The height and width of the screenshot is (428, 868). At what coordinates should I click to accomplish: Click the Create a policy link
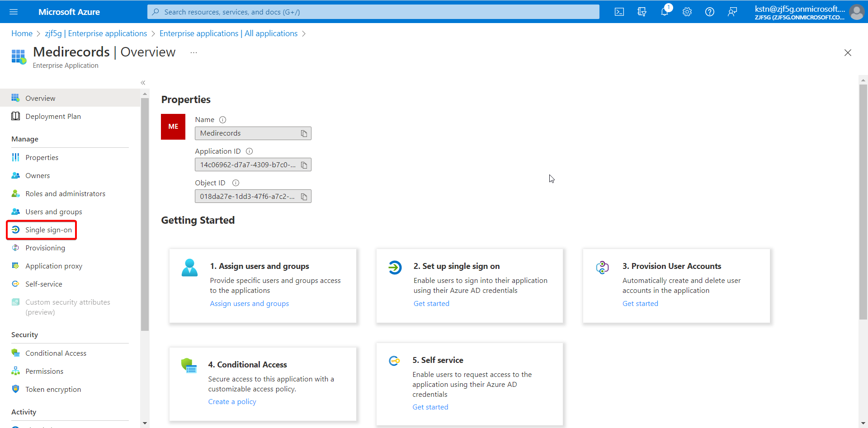232,402
